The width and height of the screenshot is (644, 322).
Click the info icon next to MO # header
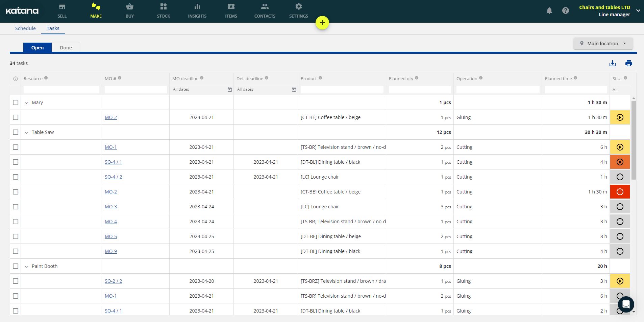click(x=120, y=78)
